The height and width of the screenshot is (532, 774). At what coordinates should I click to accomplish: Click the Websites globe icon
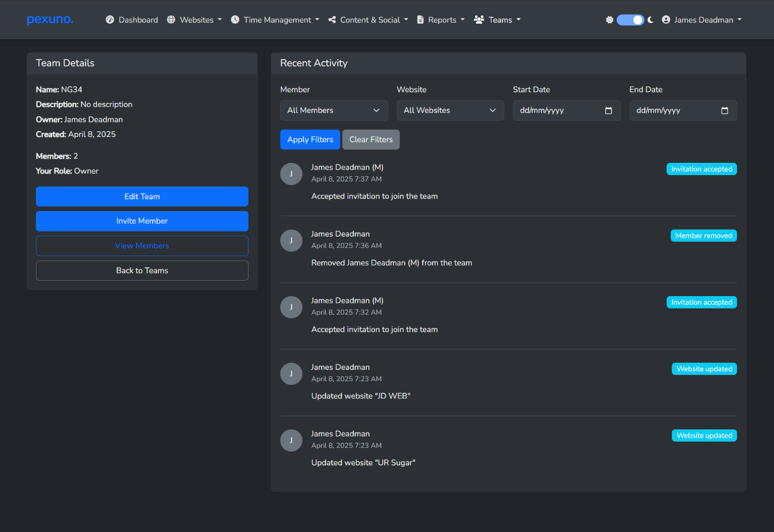click(171, 20)
